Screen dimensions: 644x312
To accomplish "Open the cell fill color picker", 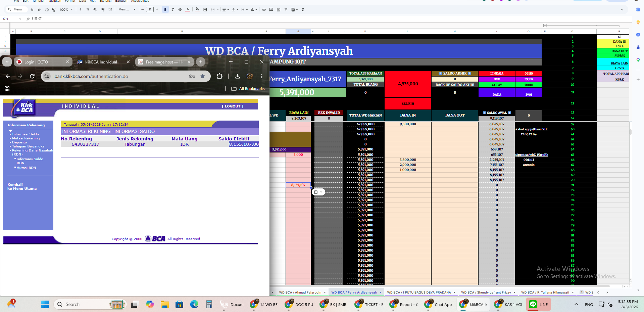I will point(197,10).
